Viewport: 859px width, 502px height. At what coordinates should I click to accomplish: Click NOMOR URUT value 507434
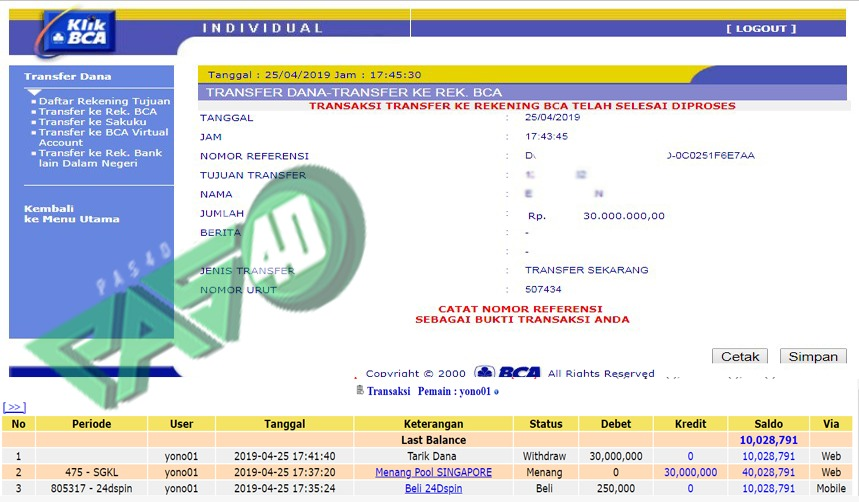pos(543,289)
